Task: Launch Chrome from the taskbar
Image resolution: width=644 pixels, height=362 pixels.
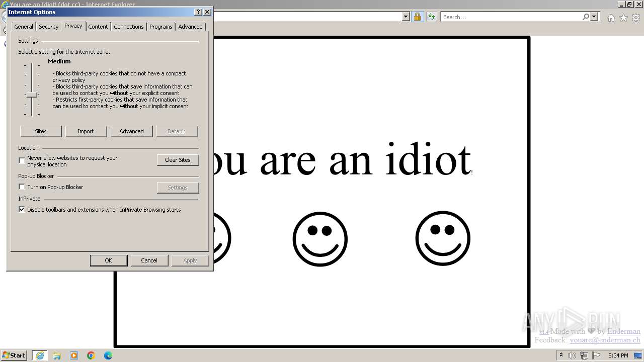Action: (x=91, y=355)
